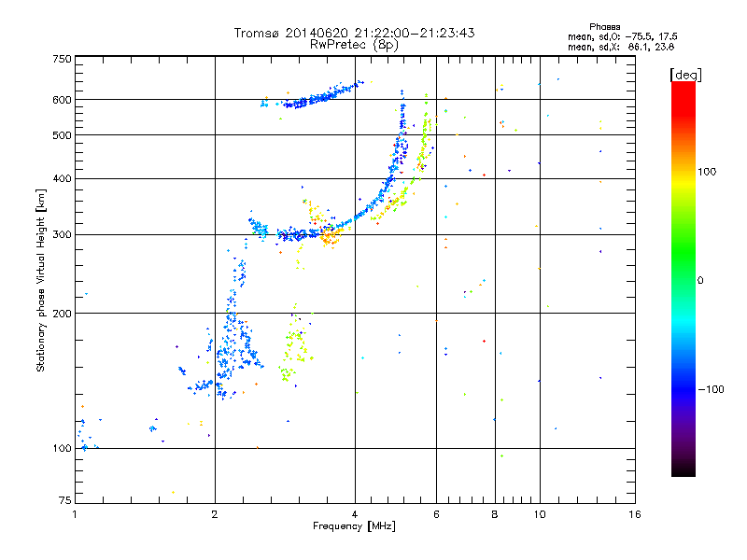Click the colorbar tick label '100'
747x560 pixels.
tap(707, 172)
